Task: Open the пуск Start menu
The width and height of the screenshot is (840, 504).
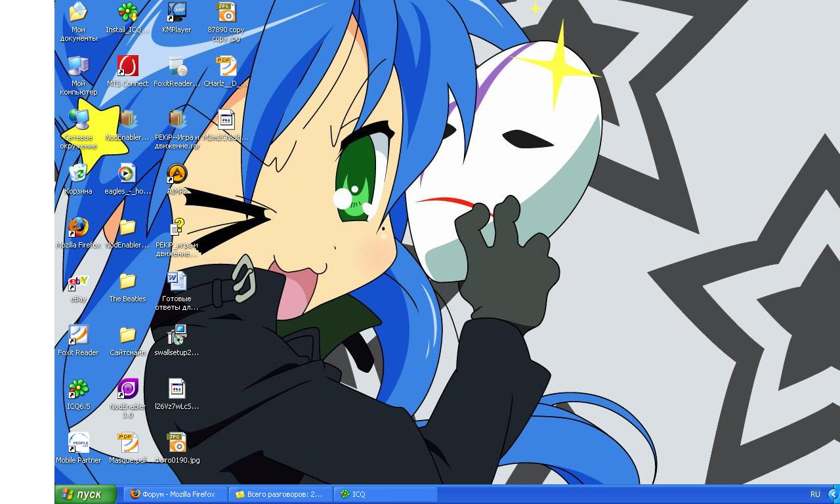Action: [x=85, y=494]
